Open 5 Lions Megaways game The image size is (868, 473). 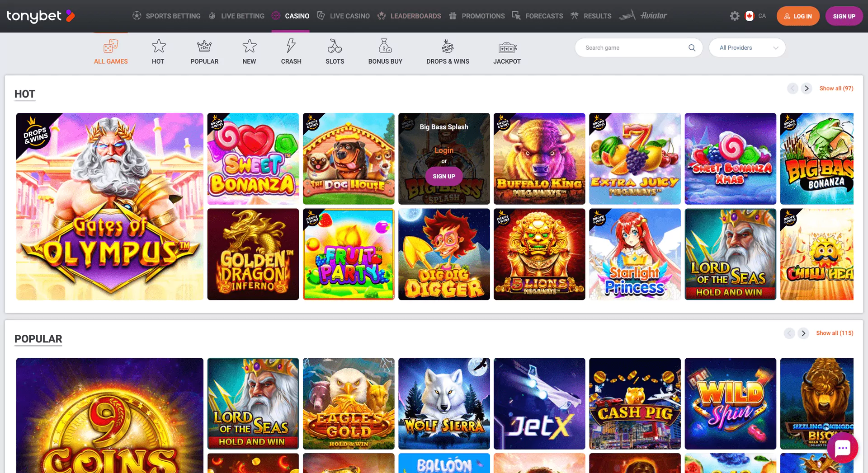[539, 254]
